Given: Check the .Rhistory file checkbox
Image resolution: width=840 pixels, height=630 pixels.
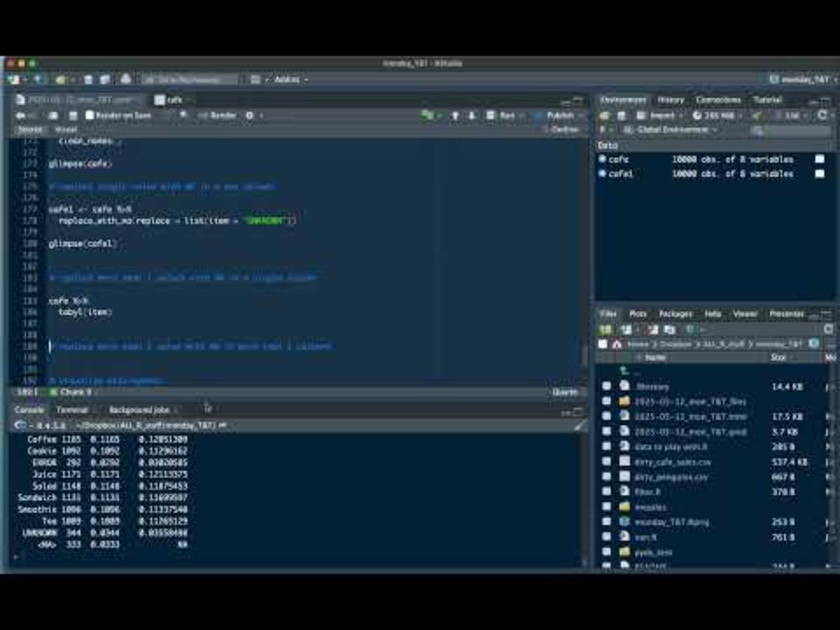Looking at the screenshot, I should click(606, 386).
